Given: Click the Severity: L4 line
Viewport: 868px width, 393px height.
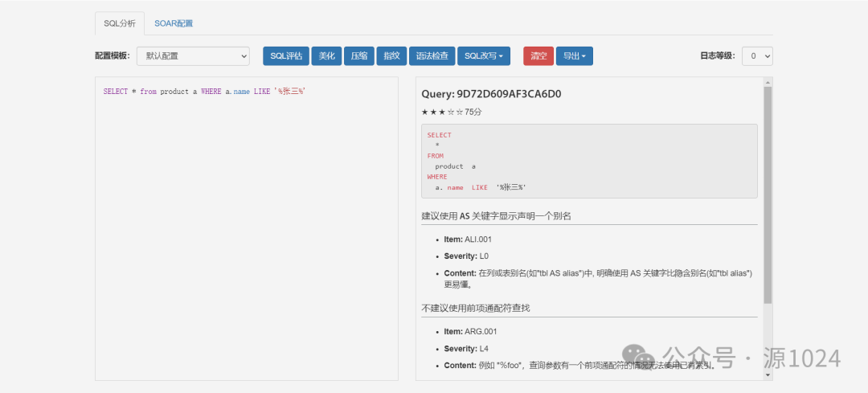Looking at the screenshot, I should click(466, 349).
